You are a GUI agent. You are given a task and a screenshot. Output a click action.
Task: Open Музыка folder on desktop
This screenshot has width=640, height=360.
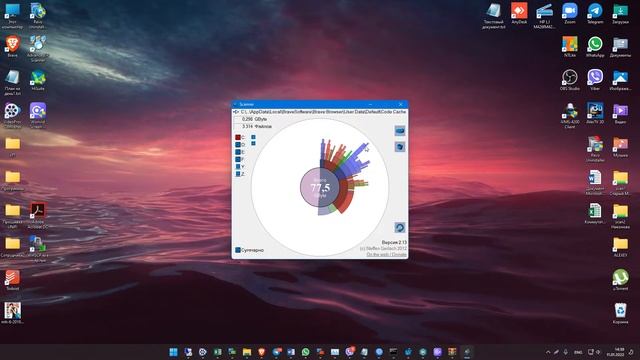coord(620,147)
